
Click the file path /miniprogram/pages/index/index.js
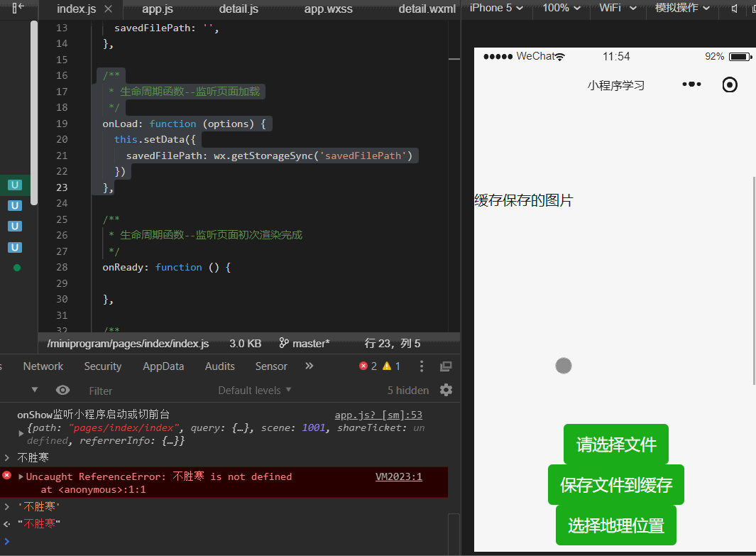[x=128, y=344]
